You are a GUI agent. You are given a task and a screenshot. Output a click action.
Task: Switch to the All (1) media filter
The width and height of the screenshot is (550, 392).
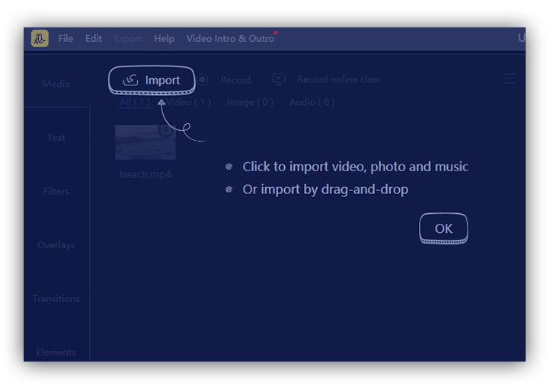pyautogui.click(x=134, y=102)
